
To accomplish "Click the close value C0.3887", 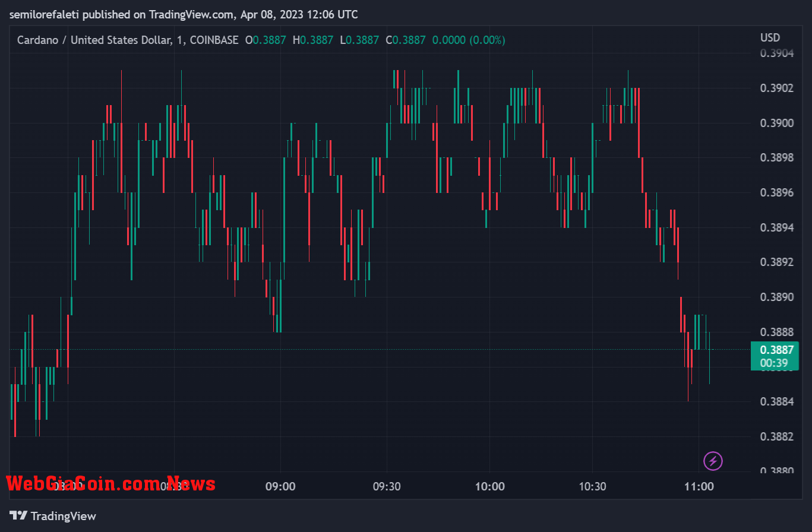I will [406, 40].
